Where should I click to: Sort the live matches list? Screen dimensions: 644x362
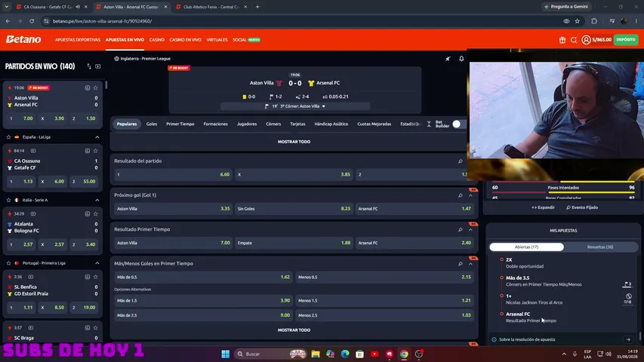[x=89, y=66]
